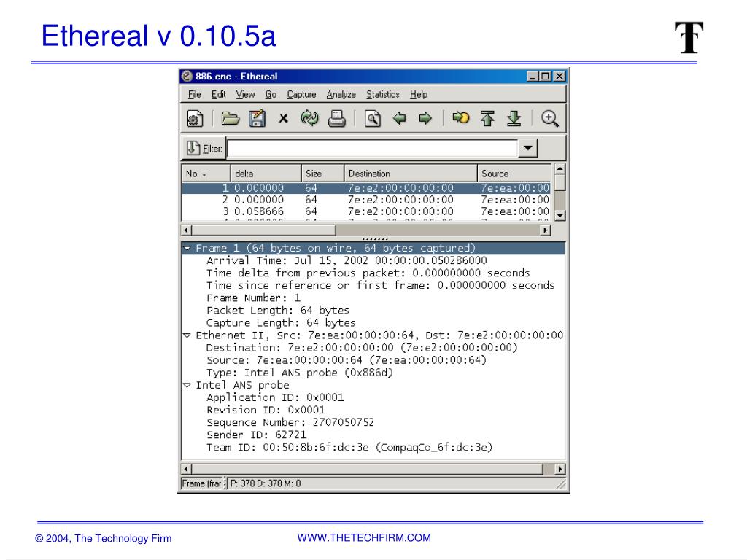The width and height of the screenshot is (747, 560).
Task: Close the capture file with X icon
Action: 284,118
